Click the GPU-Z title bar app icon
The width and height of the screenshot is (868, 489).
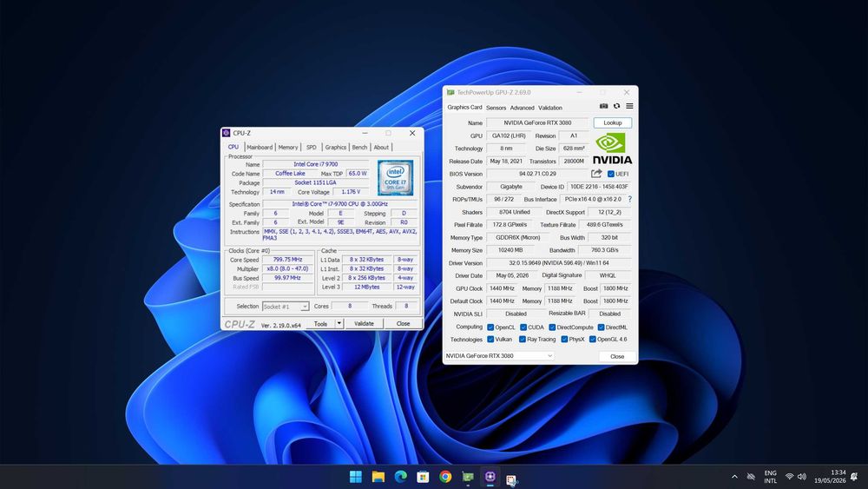[450, 92]
